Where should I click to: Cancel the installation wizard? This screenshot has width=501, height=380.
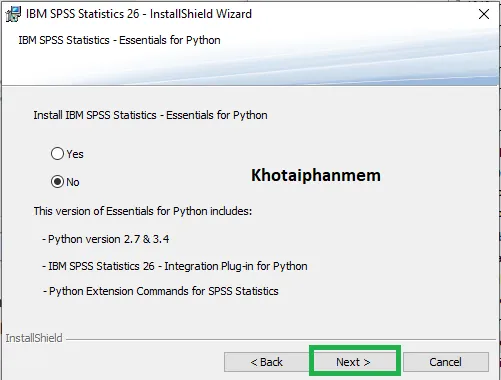446,362
